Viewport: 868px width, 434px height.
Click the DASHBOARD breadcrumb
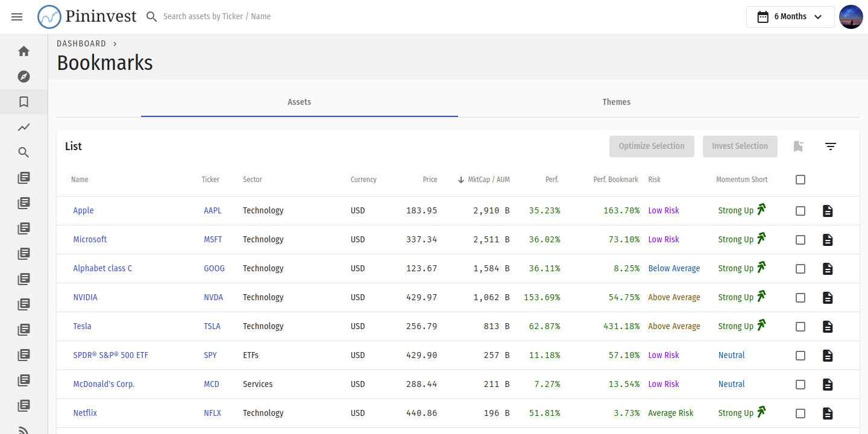tap(81, 43)
